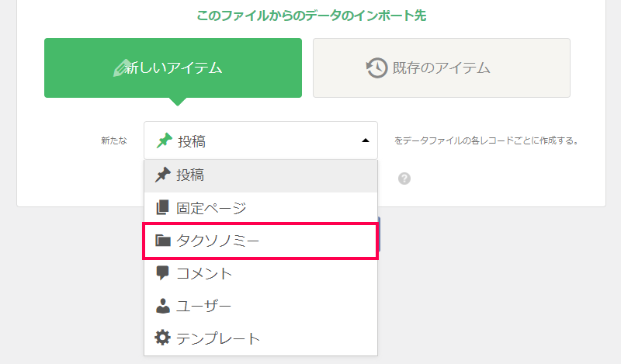Screen dimensions: 621x364
Task: Click the folder icon beside タクソノミー
Action: coord(163,241)
